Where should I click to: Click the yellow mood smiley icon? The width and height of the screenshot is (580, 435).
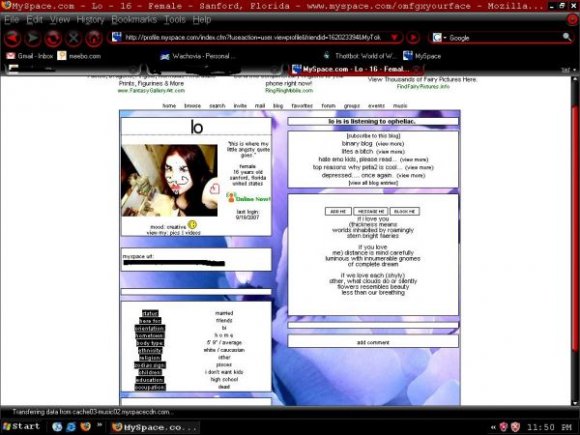click(192, 225)
